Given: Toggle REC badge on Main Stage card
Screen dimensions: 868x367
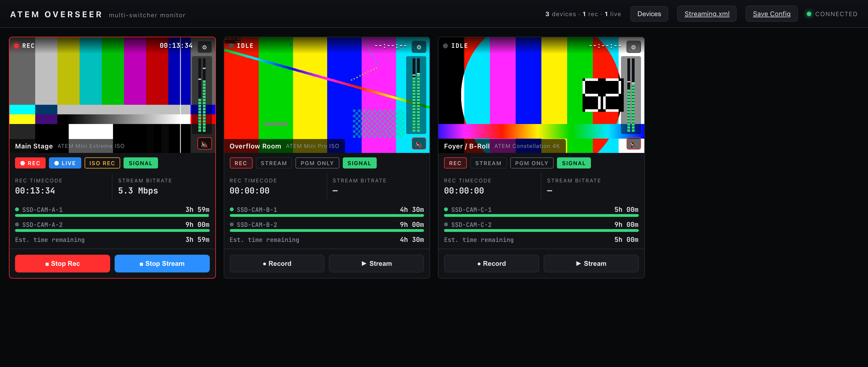Looking at the screenshot, I should [30, 163].
